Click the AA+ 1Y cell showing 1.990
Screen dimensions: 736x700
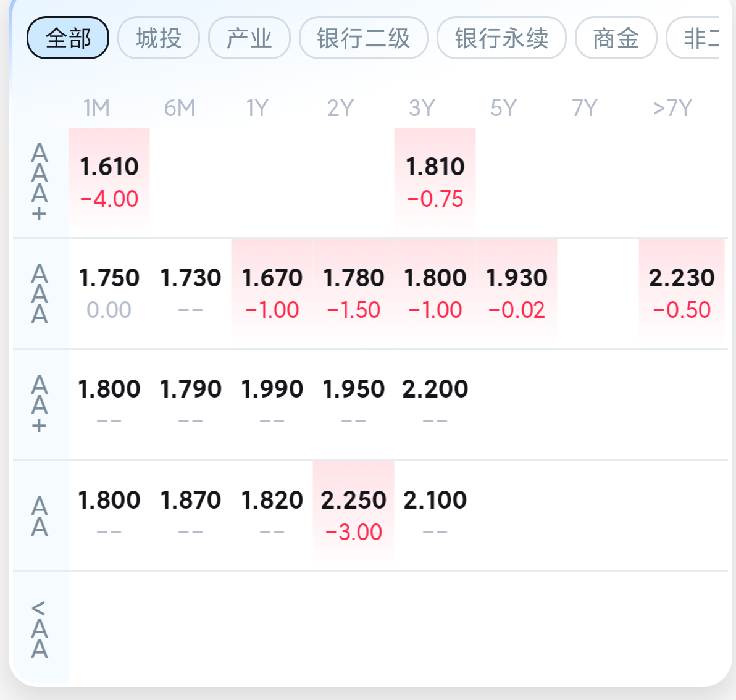(x=272, y=404)
